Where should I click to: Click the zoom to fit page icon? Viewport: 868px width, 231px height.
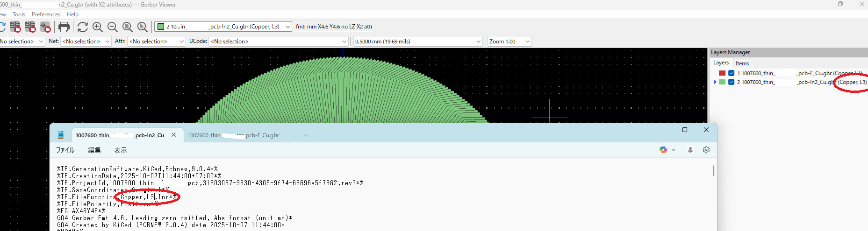pyautogui.click(x=128, y=27)
